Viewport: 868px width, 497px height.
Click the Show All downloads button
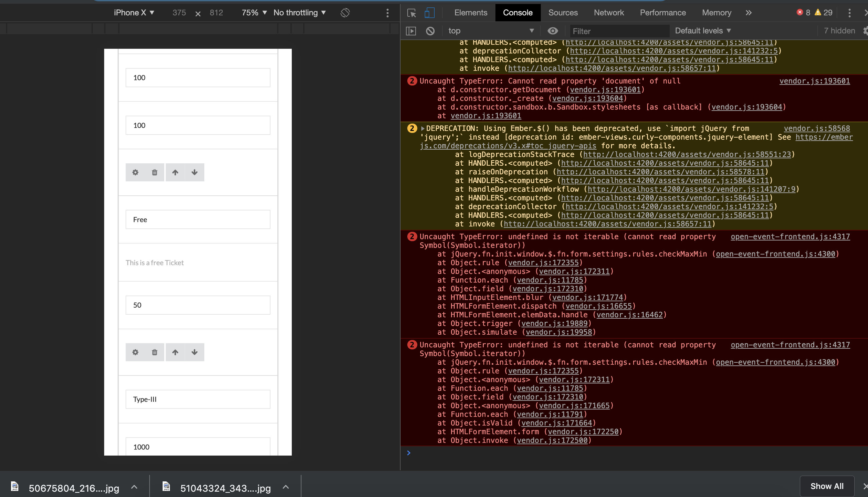(x=826, y=486)
